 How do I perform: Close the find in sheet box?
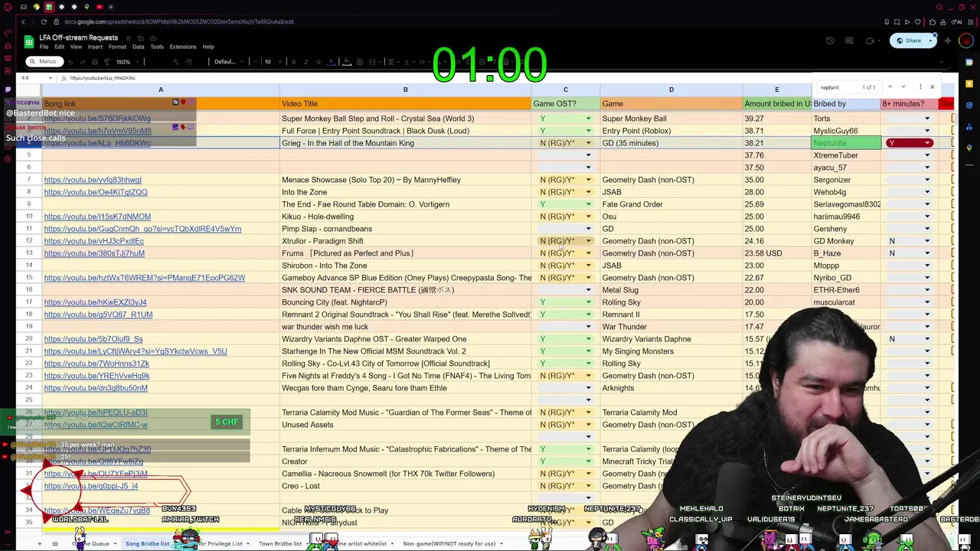(x=933, y=86)
